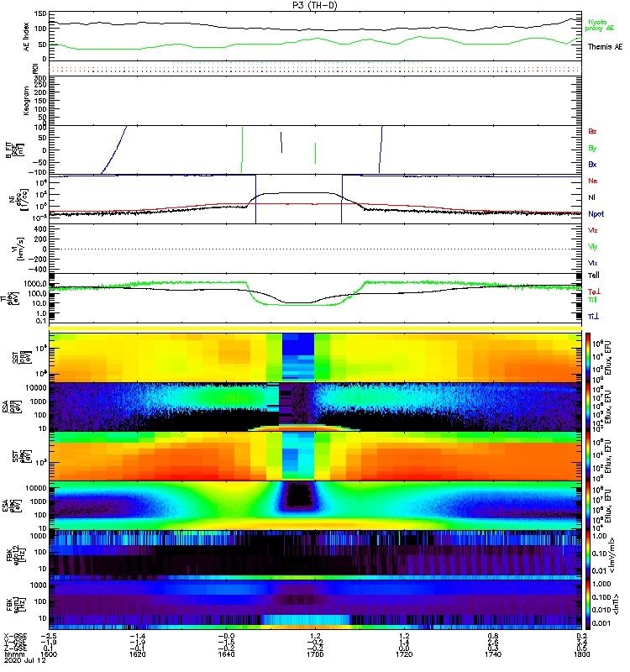630x672 pixels.
Task: Click the X-GSE value '-1.4'
Action: 137,636
